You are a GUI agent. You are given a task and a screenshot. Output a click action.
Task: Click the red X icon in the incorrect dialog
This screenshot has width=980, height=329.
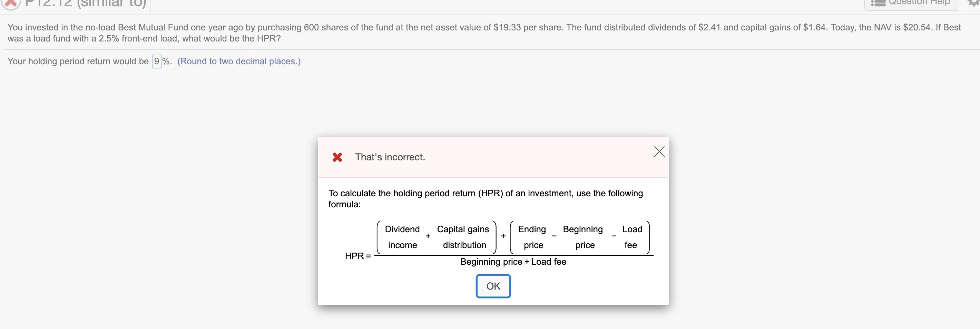(337, 157)
